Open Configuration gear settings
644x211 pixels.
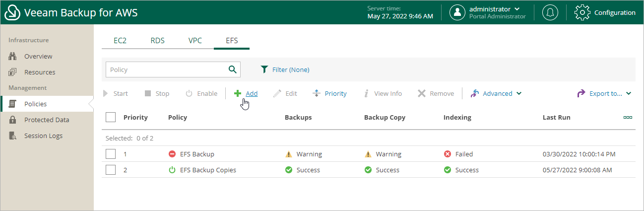(x=582, y=12)
